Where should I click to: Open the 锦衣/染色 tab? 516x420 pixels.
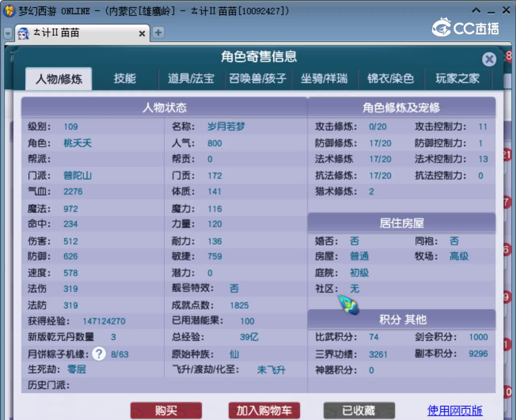coord(391,78)
